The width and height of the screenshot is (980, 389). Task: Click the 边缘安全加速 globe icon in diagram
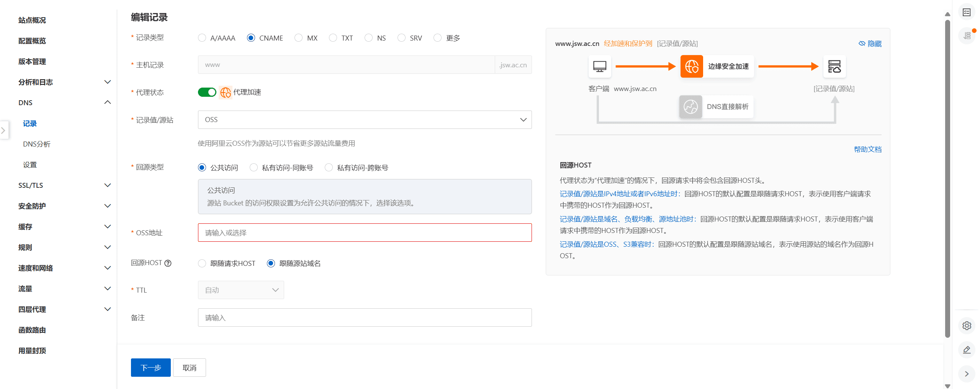pos(691,66)
